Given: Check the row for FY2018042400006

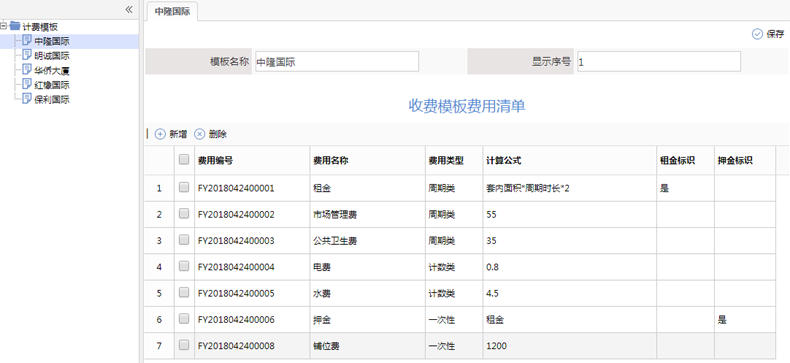Looking at the screenshot, I should tap(184, 318).
